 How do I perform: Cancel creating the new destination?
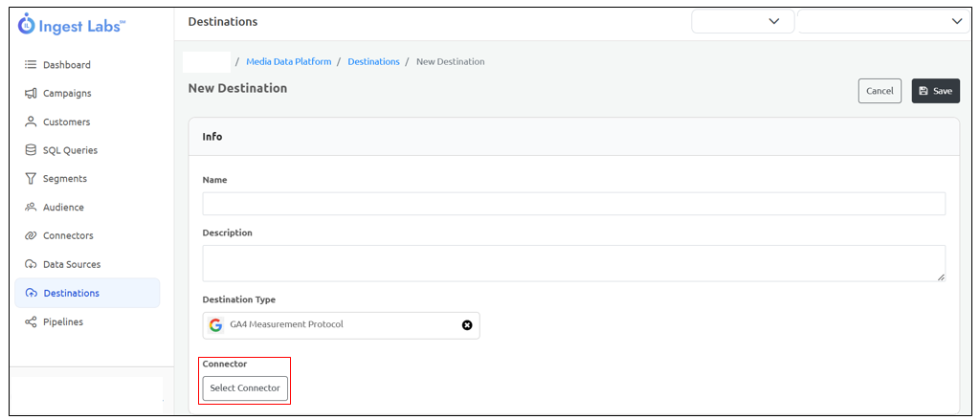(880, 91)
